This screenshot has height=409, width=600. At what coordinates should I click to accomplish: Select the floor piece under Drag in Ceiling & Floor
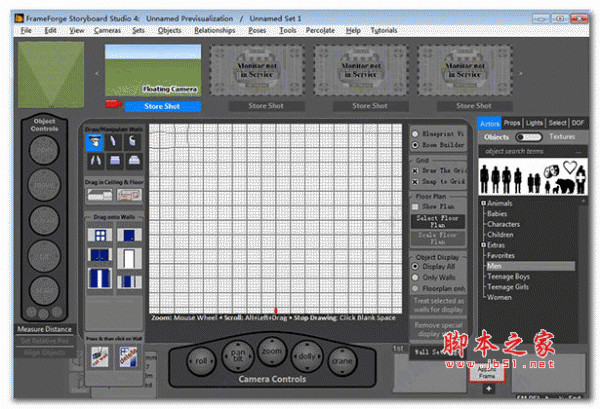coord(129,195)
